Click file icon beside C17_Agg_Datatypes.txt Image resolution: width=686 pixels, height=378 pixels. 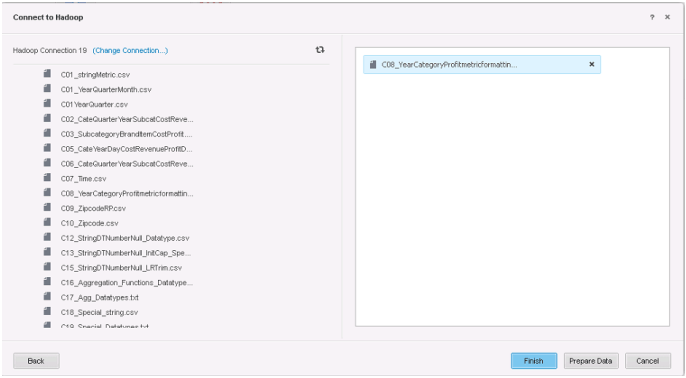coord(47,297)
